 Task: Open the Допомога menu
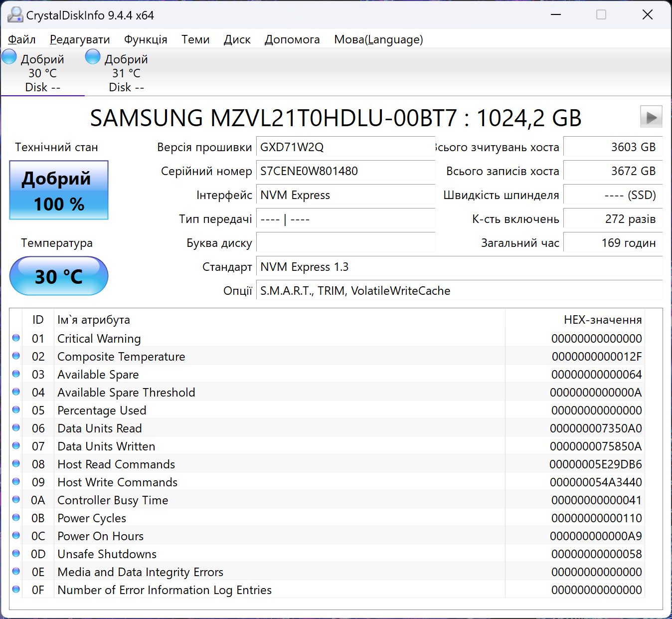tap(292, 39)
